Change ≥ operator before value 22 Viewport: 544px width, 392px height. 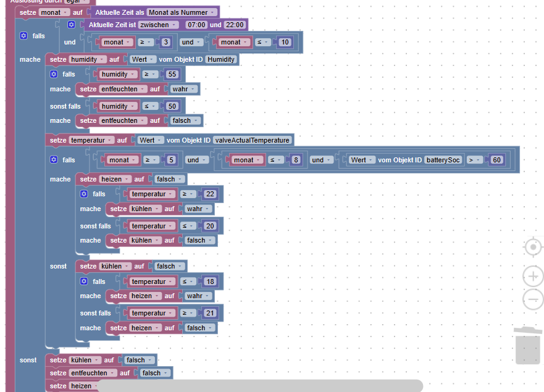click(x=188, y=194)
